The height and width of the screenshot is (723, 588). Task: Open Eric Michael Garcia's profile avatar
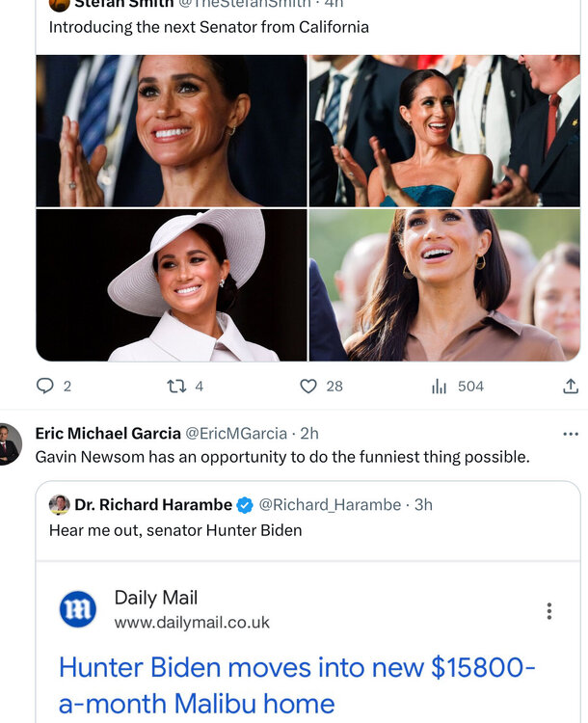pyautogui.click(x=9, y=444)
